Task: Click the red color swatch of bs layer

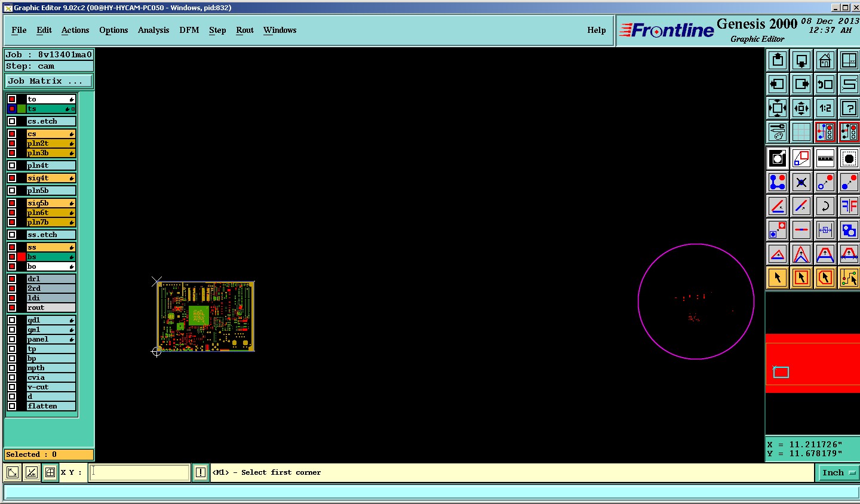Action: [21, 257]
